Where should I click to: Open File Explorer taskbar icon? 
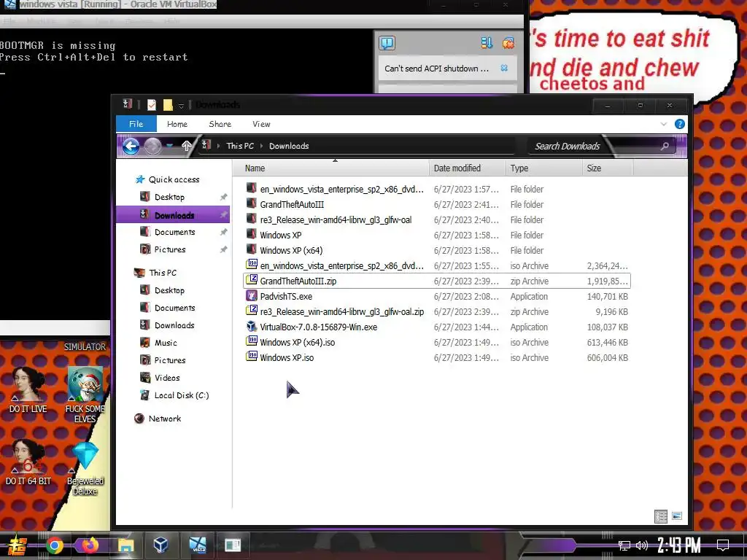pyautogui.click(x=125, y=545)
